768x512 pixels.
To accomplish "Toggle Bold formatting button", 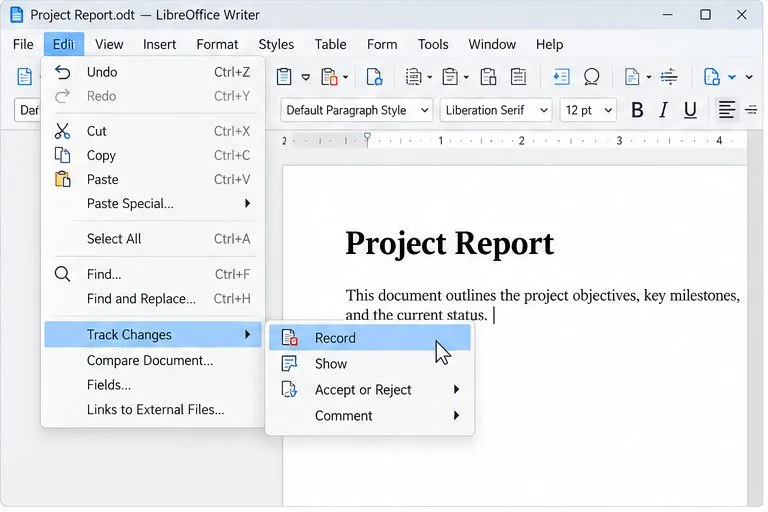I will (637, 110).
